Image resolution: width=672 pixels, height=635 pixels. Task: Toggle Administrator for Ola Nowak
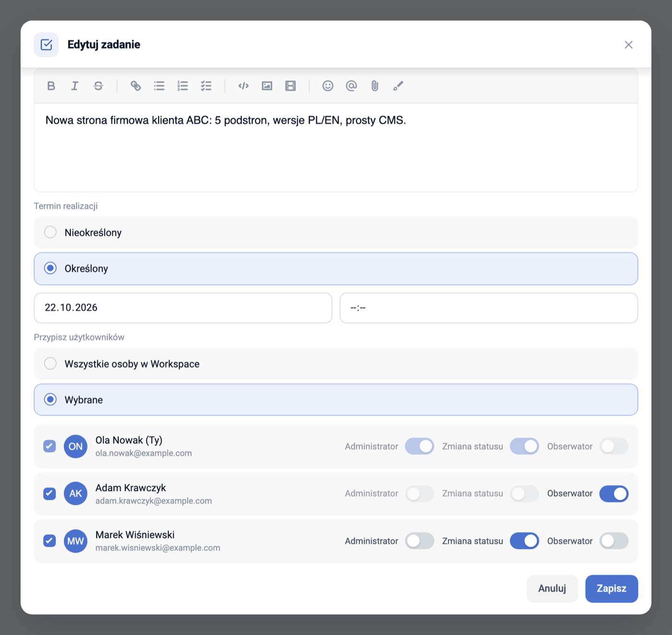[420, 446]
